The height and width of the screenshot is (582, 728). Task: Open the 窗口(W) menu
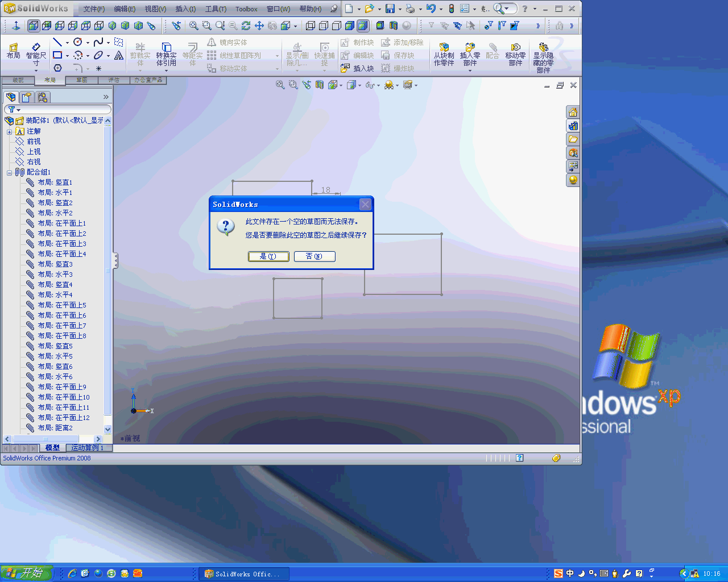pyautogui.click(x=278, y=9)
